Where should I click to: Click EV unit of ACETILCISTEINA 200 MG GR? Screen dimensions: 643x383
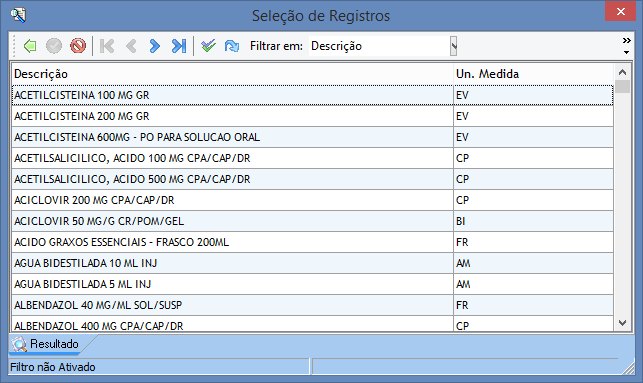tap(533, 116)
